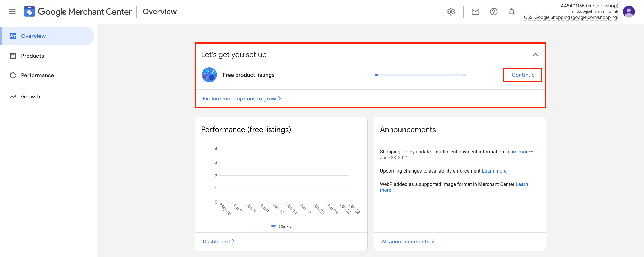Open Learn more for Shopping policy update
Image resolution: width=644 pixels, height=257 pixels.
click(x=517, y=152)
